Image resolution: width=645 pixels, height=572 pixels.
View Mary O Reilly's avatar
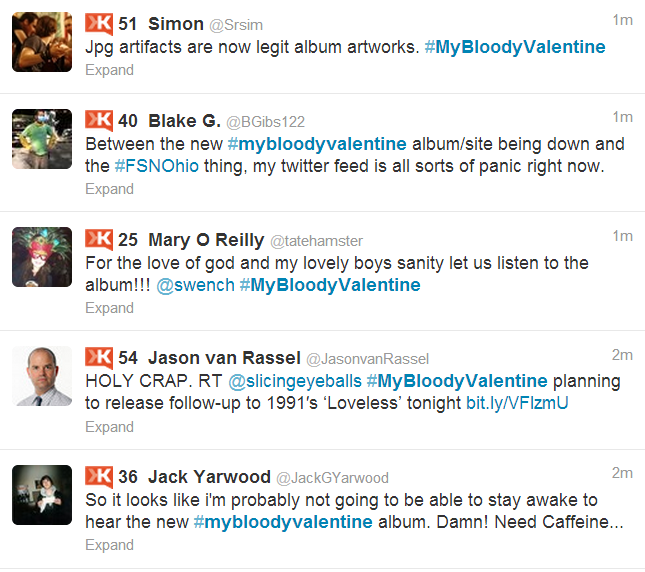coord(42,259)
